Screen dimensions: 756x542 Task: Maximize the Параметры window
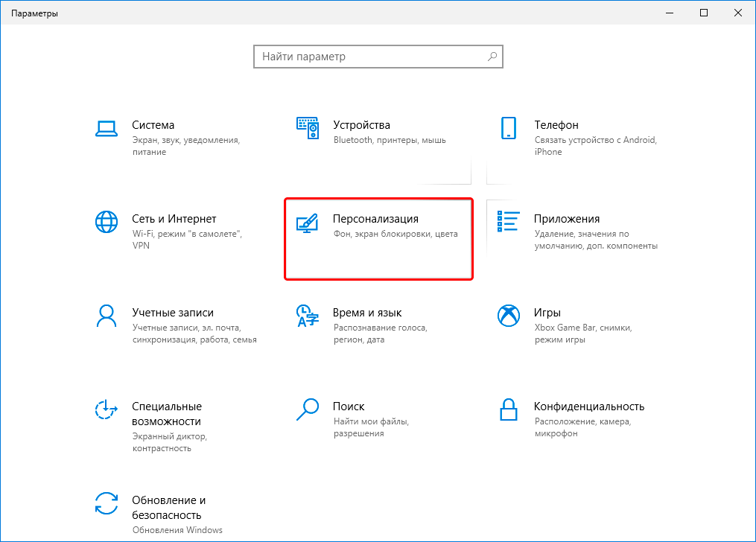[704, 13]
